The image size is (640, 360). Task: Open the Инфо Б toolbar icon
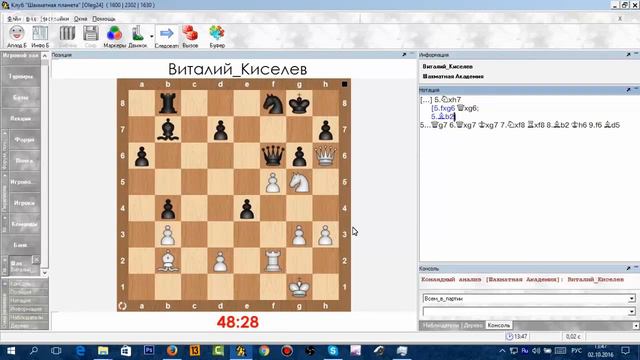(x=40, y=33)
